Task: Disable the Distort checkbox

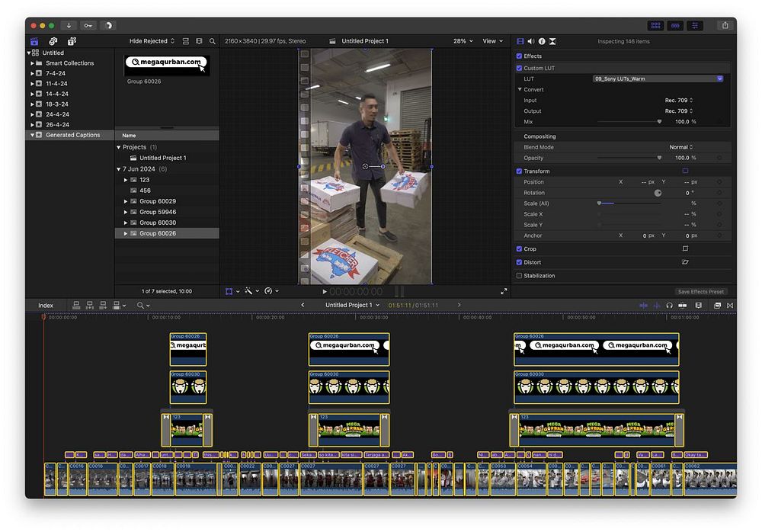Action: pos(520,262)
